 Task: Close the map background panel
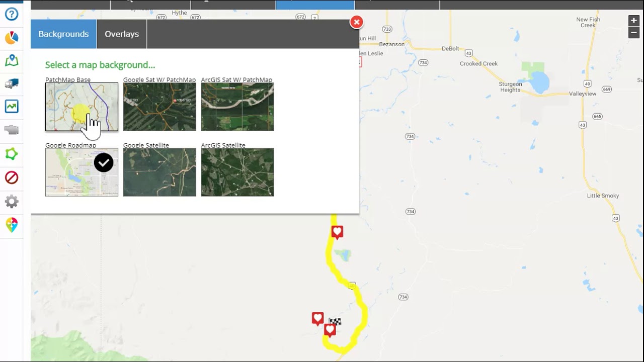[357, 22]
